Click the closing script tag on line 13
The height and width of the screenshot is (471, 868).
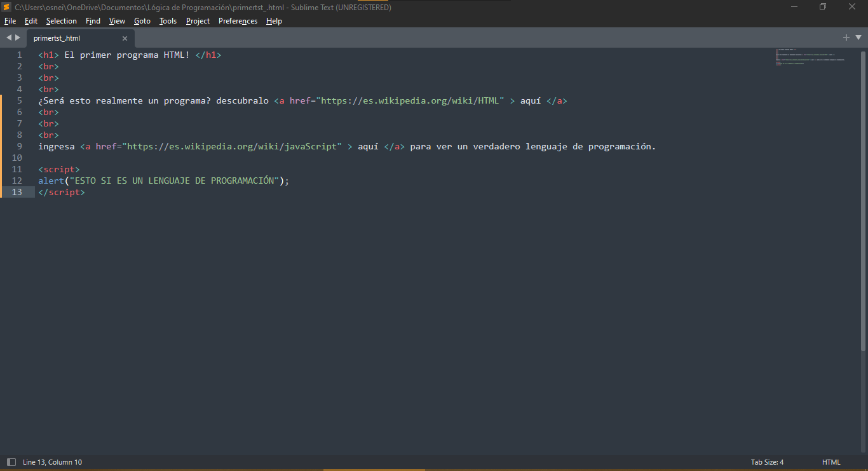tap(62, 192)
